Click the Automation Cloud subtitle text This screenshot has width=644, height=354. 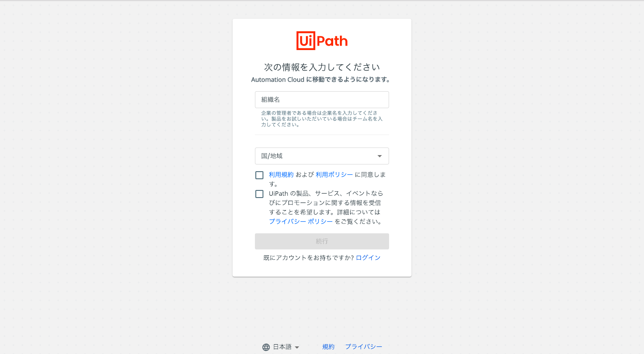pyautogui.click(x=321, y=80)
